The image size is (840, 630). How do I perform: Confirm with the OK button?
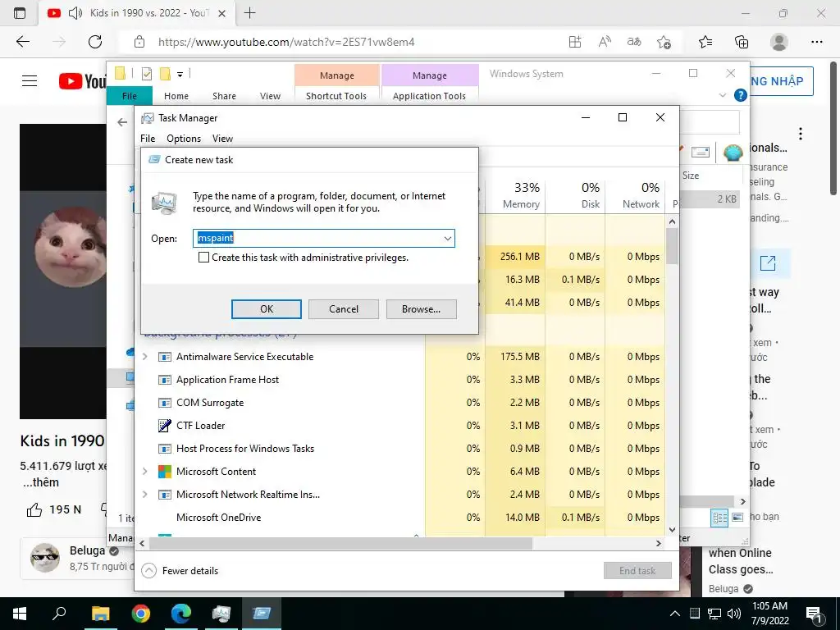click(x=267, y=309)
